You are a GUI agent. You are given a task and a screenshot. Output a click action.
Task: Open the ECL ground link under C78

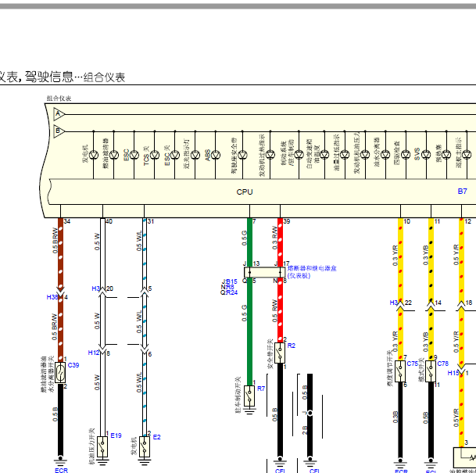point(431,471)
